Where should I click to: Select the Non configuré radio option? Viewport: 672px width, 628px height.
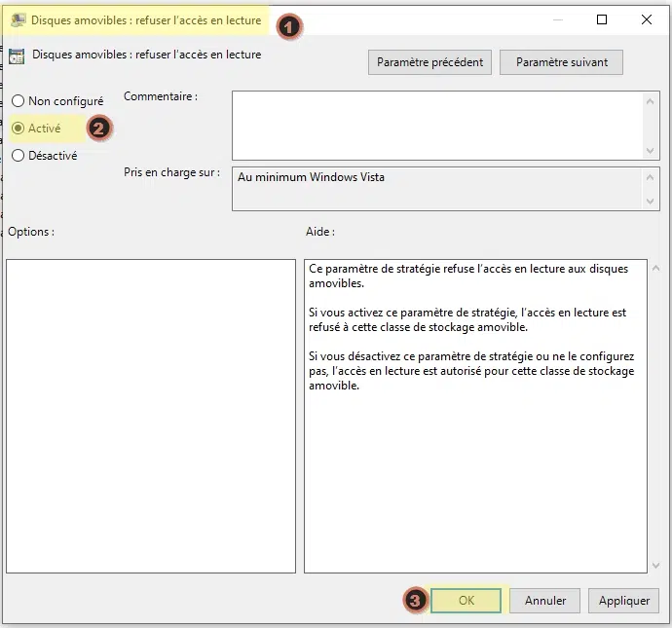[18, 101]
